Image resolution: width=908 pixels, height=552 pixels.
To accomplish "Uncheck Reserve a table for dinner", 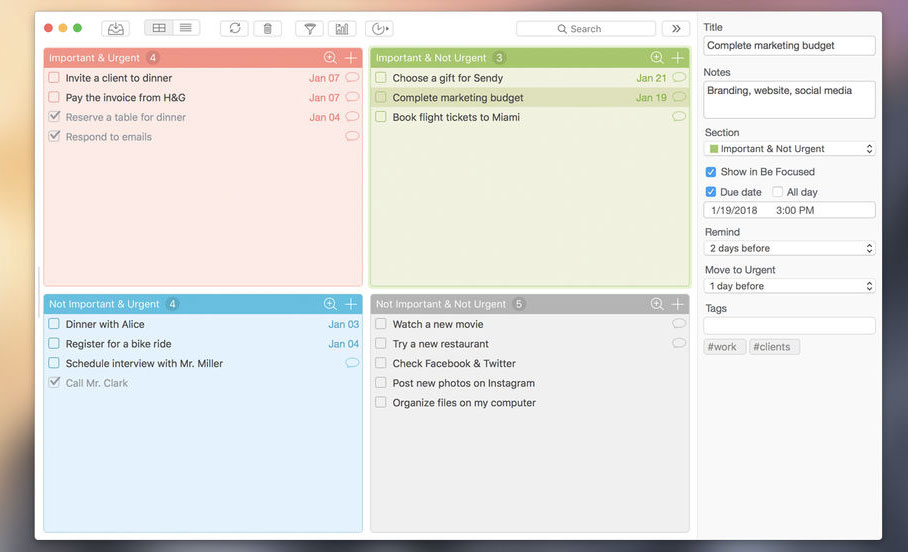I will click(x=54, y=116).
